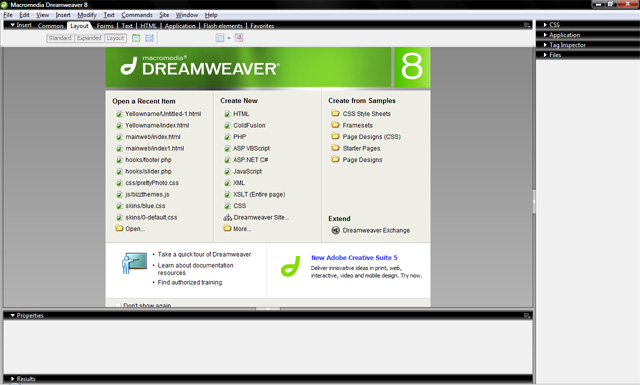This screenshot has width=640, height=385.
Task: Switch to Expanded table mode
Action: pos(89,38)
